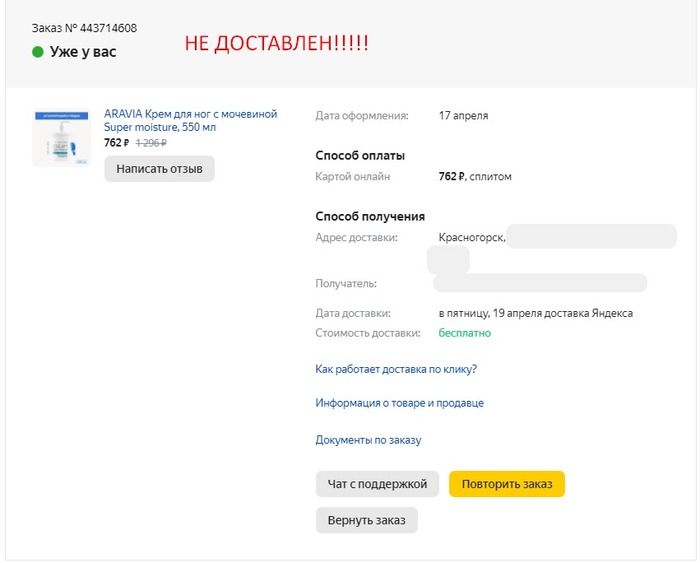Image resolution: width=700 pixels, height=563 pixels.
Task: Click the 'Дата оформления:' label
Action: tap(362, 116)
